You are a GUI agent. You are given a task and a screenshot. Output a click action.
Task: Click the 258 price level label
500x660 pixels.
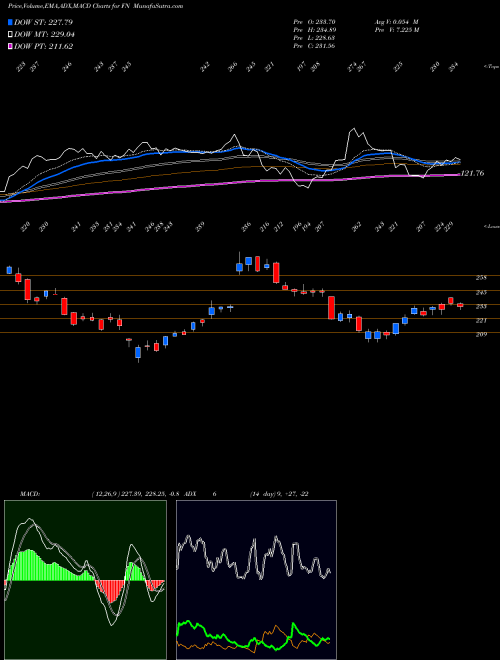(x=481, y=278)
